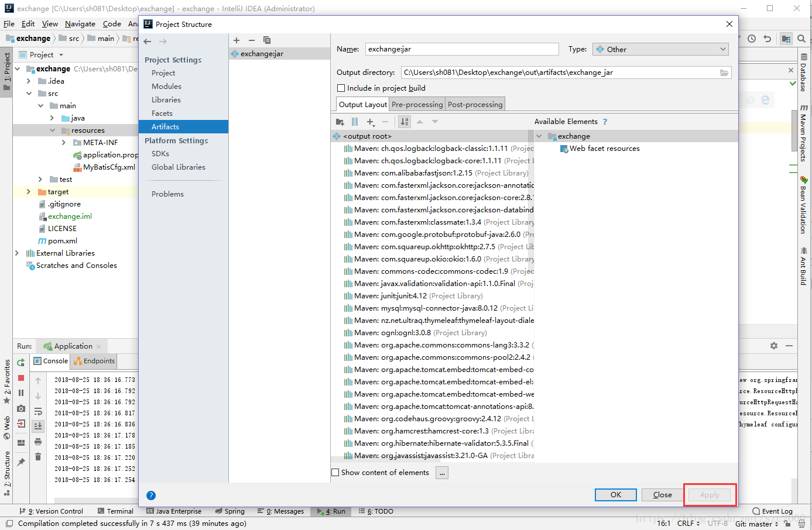Open the Navigate menu
Image resolution: width=812 pixels, height=530 pixels.
tap(80, 24)
